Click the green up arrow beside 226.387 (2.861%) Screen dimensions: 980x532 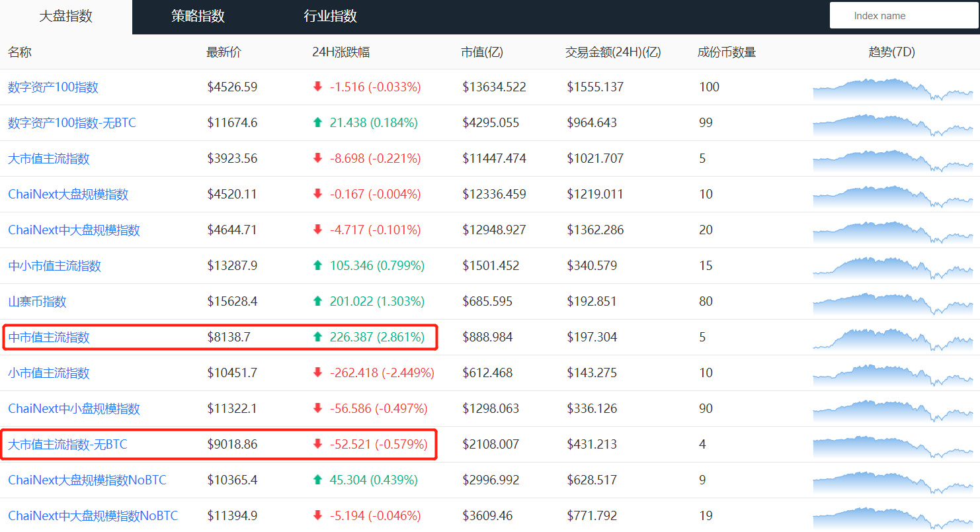pos(317,337)
